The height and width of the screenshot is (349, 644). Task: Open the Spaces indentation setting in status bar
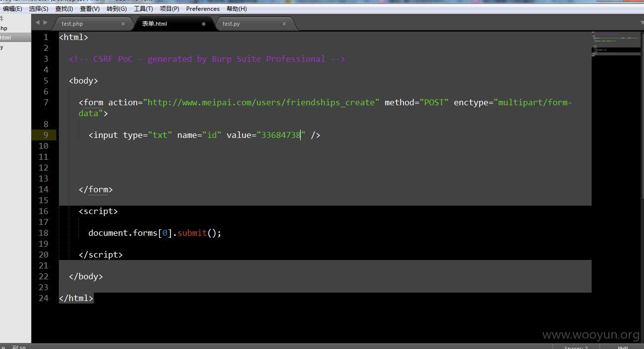pos(576,347)
